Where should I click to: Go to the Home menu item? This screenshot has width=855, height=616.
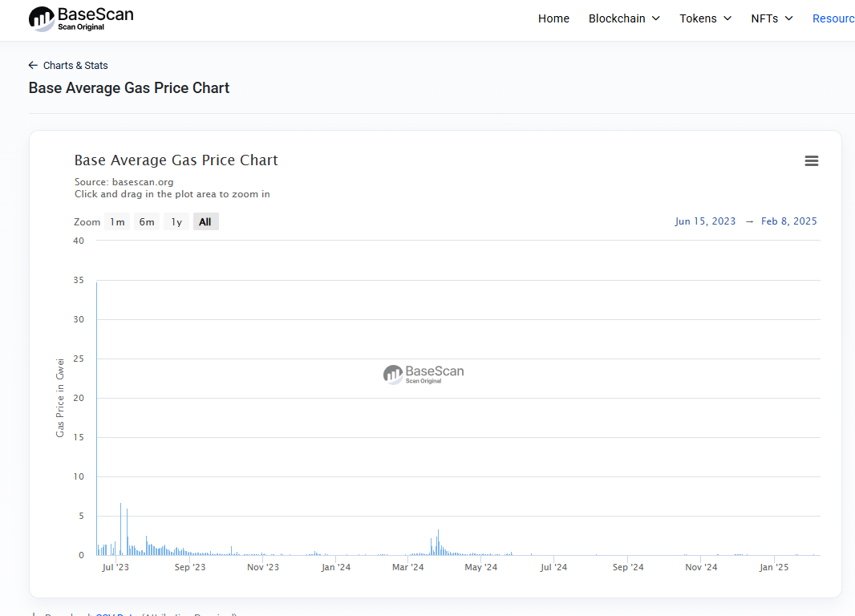point(553,18)
